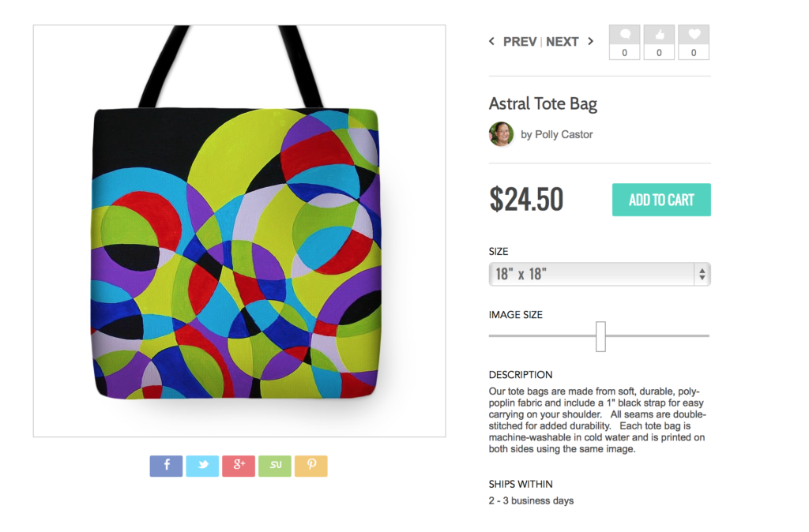The width and height of the screenshot is (809, 532).
Task: Go to previous product with left chevron
Action: pyautogui.click(x=491, y=41)
